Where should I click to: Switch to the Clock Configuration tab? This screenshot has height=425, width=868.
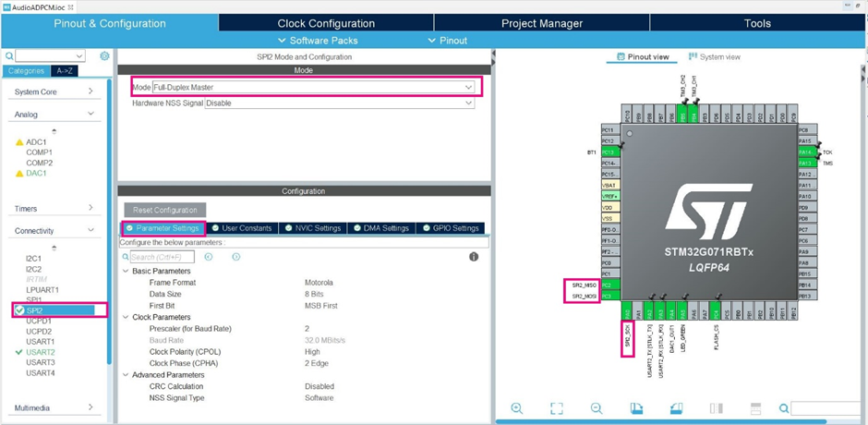(x=326, y=23)
